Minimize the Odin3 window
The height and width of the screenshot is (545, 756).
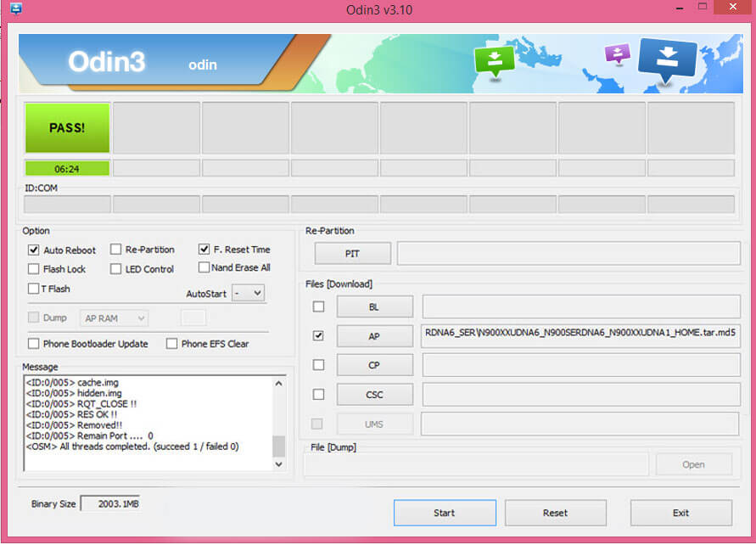coord(680,8)
